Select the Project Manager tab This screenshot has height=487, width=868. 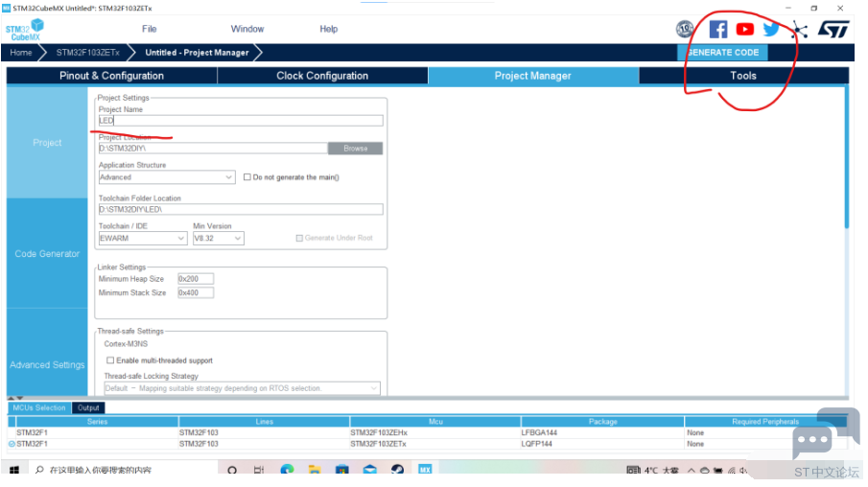coord(533,76)
